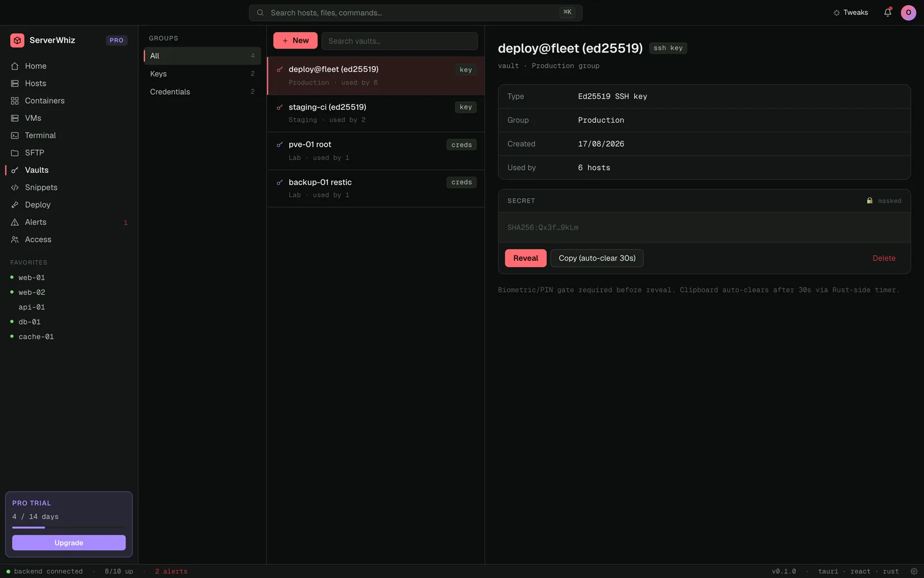Screen dimensions: 924x578
Task: Click the Upgrade button
Action: click(69, 543)
